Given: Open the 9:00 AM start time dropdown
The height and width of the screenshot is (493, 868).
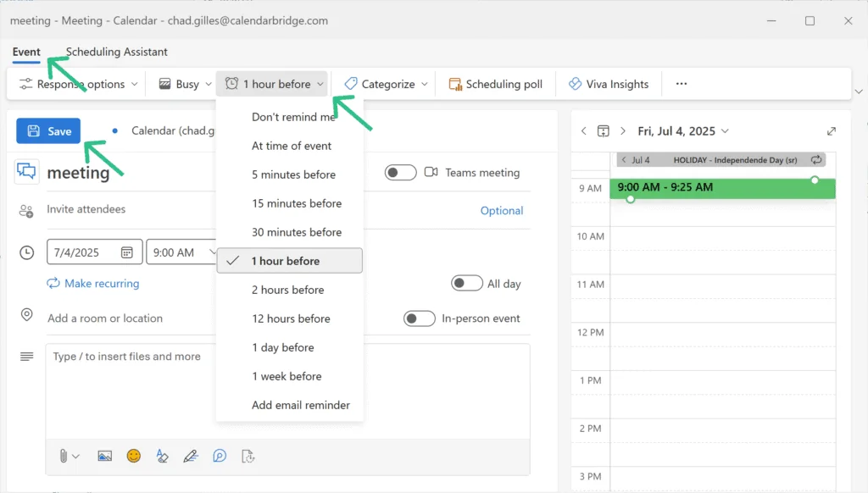Looking at the screenshot, I should (181, 252).
